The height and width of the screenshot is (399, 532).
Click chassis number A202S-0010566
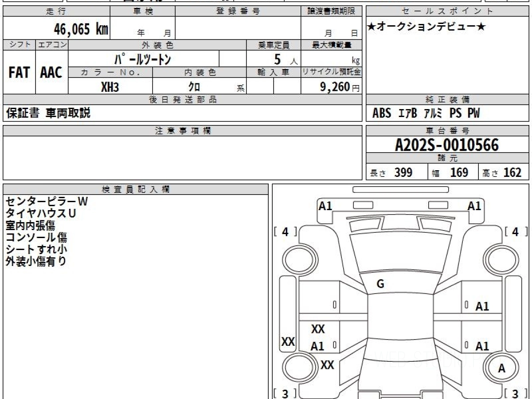(447, 145)
